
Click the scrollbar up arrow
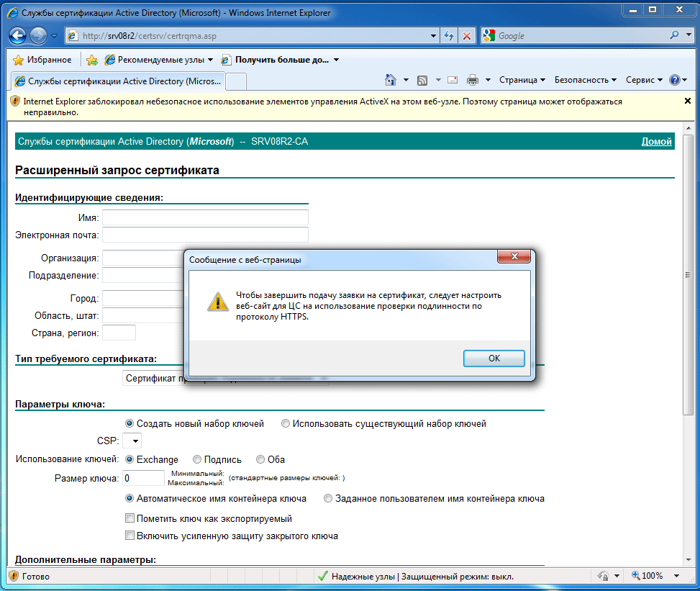coord(688,127)
